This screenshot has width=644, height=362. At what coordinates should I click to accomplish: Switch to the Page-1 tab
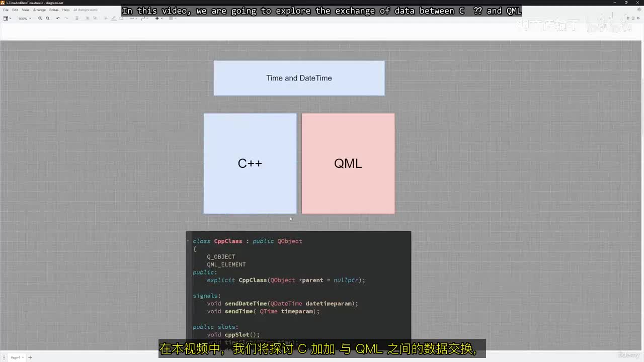(16, 357)
